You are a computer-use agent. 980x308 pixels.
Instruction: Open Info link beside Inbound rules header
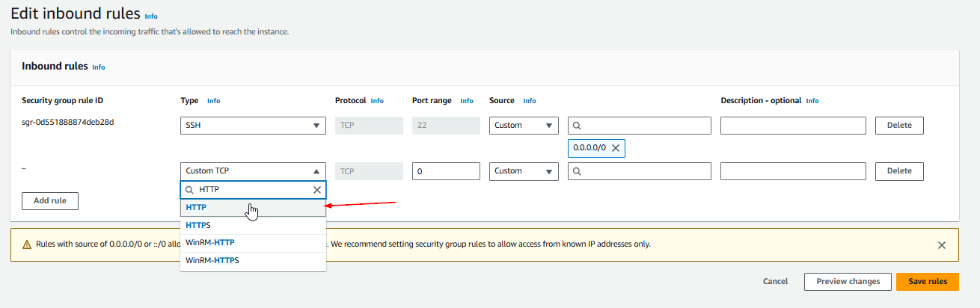[98, 67]
